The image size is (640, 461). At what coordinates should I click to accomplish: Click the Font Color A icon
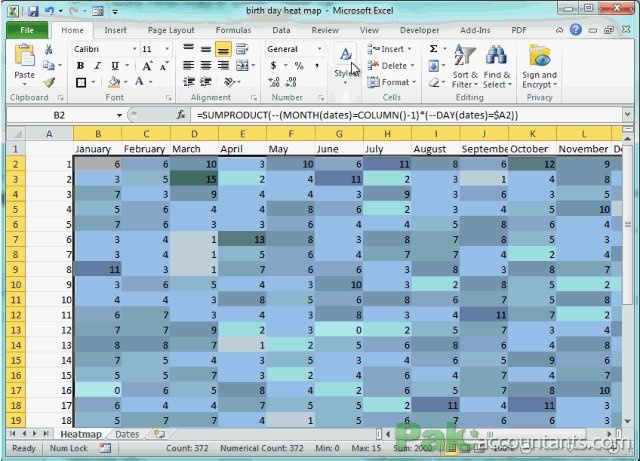click(x=140, y=82)
